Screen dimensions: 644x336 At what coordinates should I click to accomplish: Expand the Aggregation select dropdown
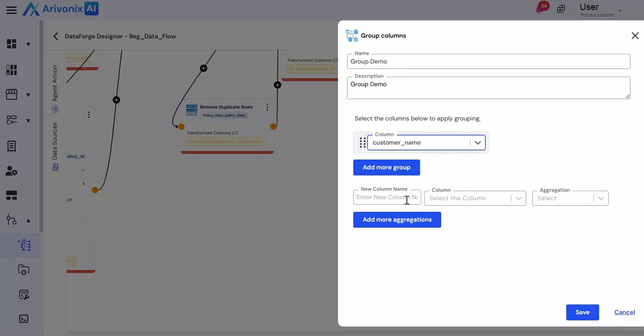pos(570,198)
